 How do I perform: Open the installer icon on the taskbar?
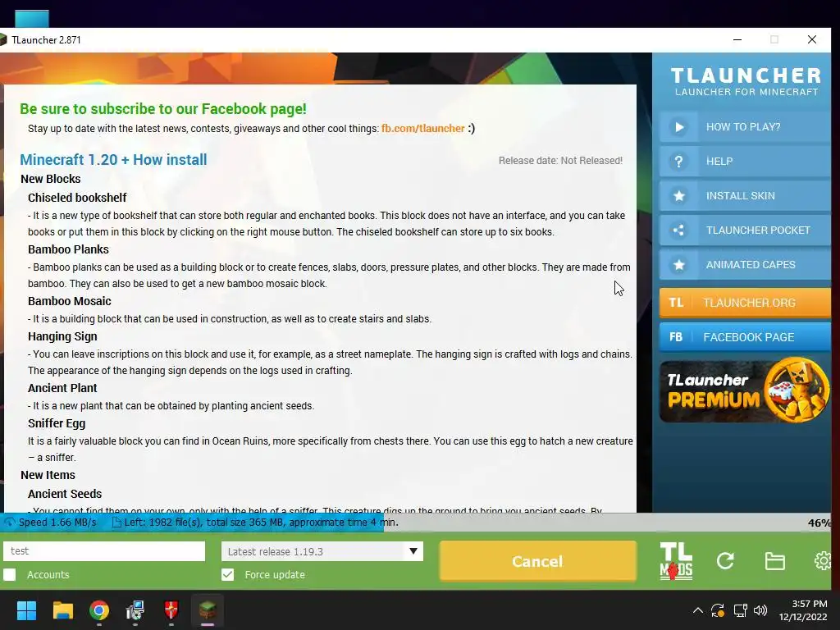(x=135, y=610)
